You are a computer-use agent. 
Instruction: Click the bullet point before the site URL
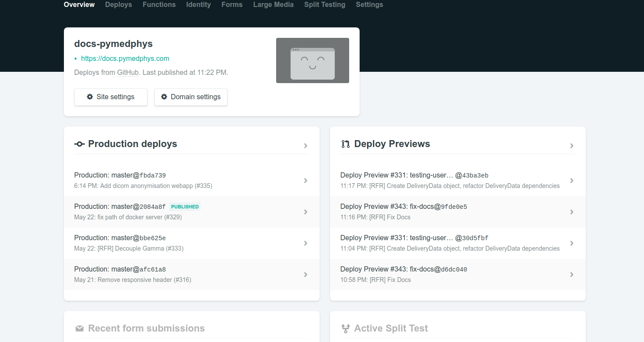pos(75,58)
